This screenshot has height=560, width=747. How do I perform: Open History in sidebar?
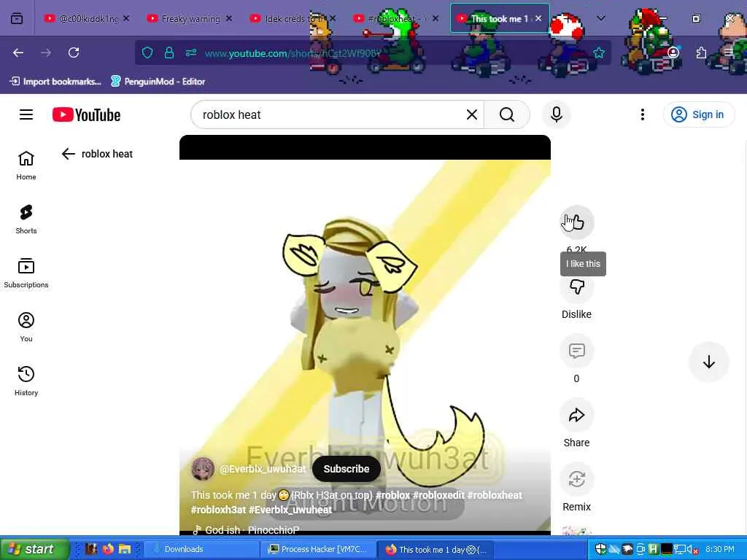tap(26, 381)
